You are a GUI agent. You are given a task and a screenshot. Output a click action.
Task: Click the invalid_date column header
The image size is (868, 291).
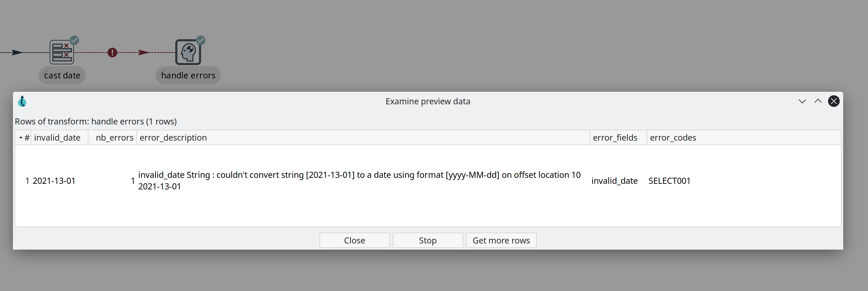tap(57, 138)
